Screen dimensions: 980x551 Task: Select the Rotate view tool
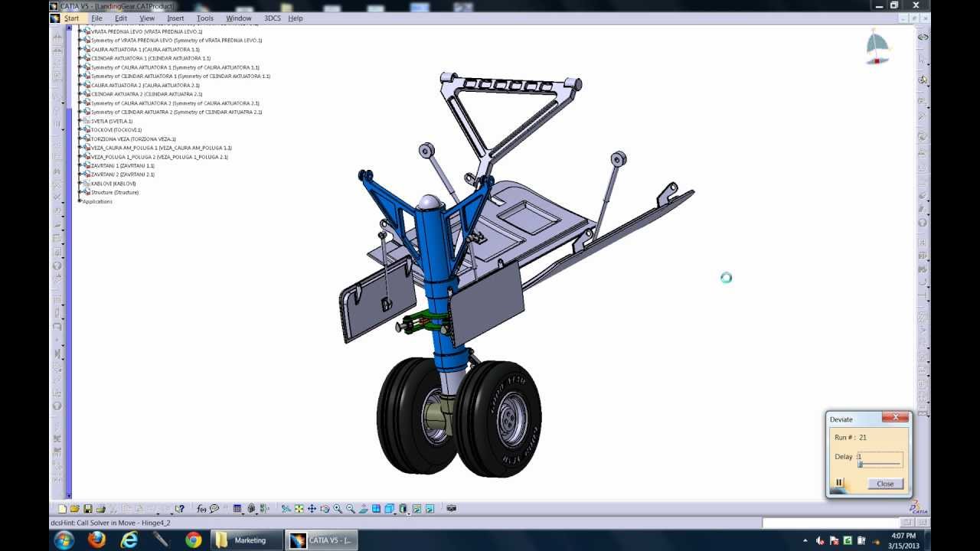(x=325, y=508)
